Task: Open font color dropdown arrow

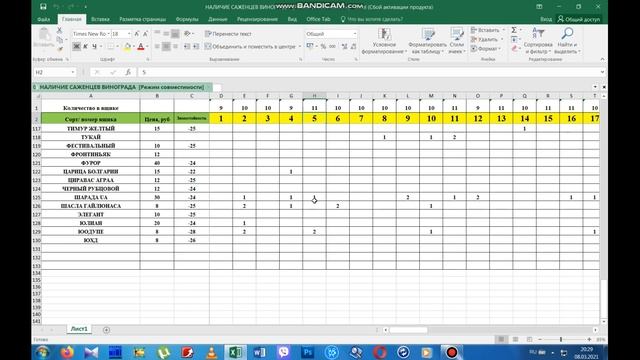Action: pyautogui.click(x=147, y=47)
